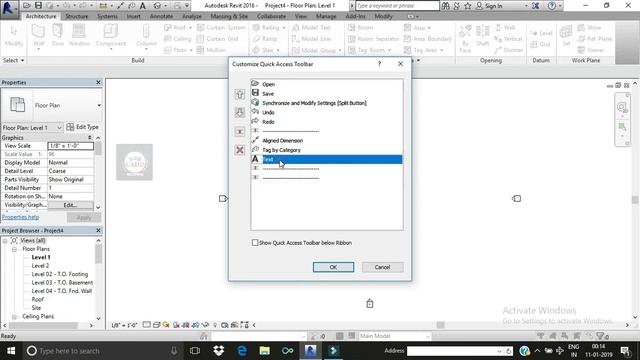Open the Manage ribbon tab
This screenshot has width=640, height=360.
point(326,16)
